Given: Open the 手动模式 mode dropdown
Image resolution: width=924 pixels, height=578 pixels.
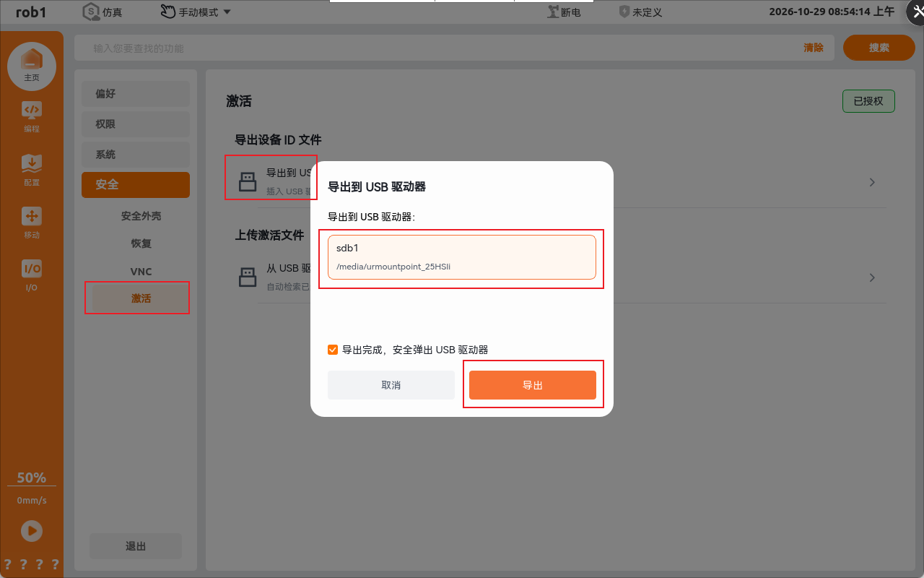Looking at the screenshot, I should pyautogui.click(x=195, y=12).
